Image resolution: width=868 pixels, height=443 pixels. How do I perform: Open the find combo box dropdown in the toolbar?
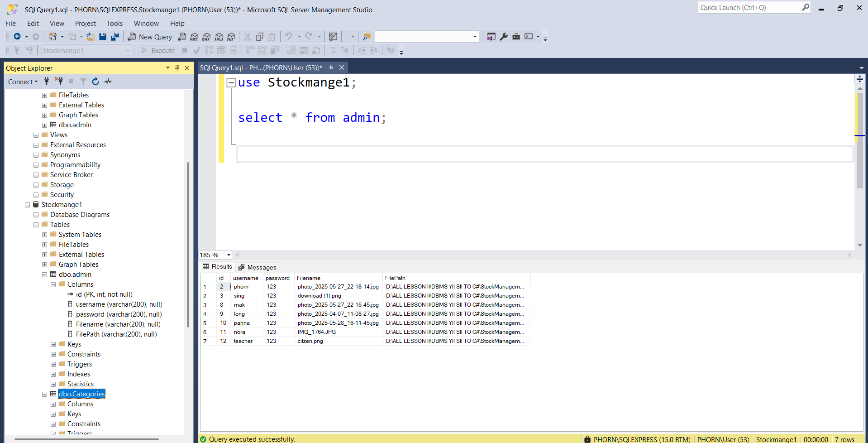[x=475, y=37]
